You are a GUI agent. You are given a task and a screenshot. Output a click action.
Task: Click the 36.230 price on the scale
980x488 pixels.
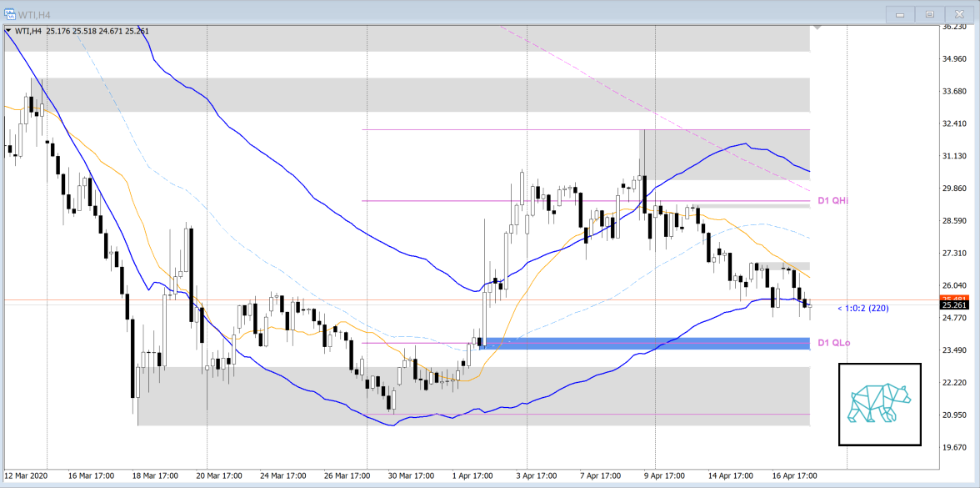(952, 27)
